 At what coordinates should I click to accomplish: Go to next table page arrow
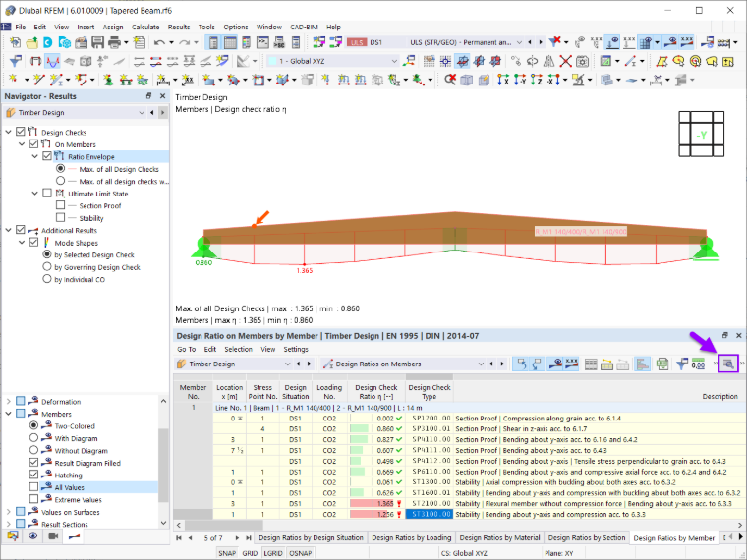[237, 538]
